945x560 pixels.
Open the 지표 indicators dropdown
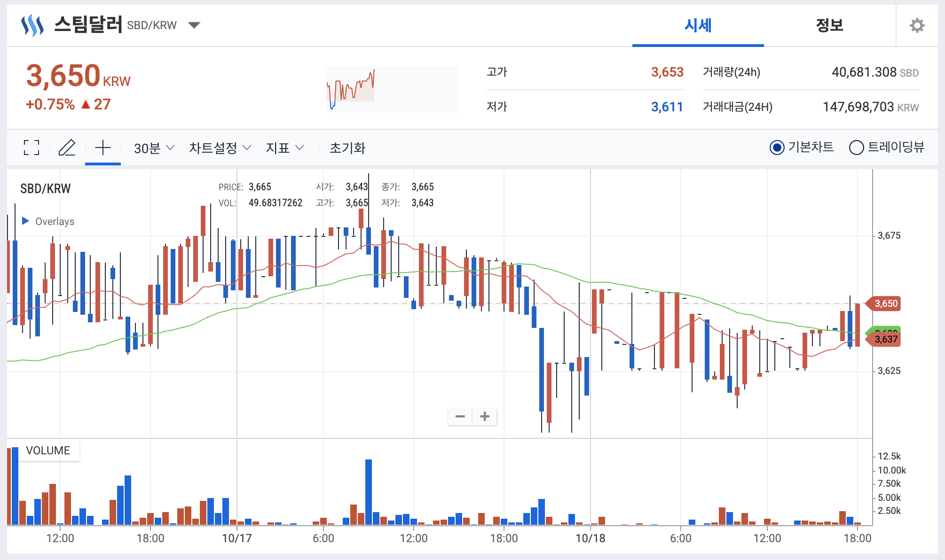pyautogui.click(x=284, y=148)
